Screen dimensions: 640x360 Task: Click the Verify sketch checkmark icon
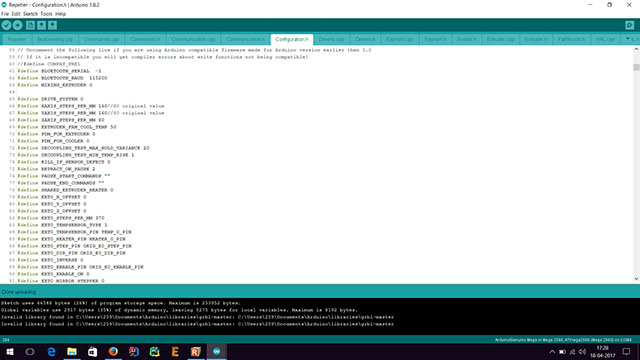pyautogui.click(x=6, y=25)
